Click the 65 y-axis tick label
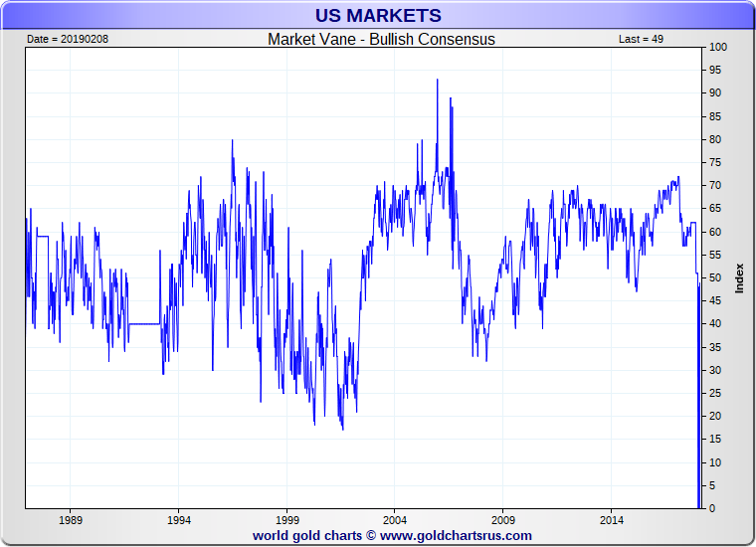Screen dimensions: 756x547 [715, 208]
